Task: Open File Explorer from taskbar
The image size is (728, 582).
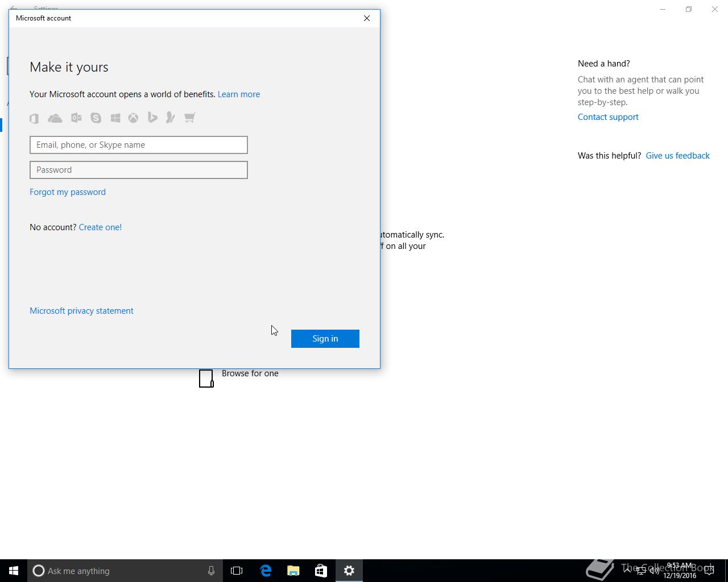Action: pos(293,571)
